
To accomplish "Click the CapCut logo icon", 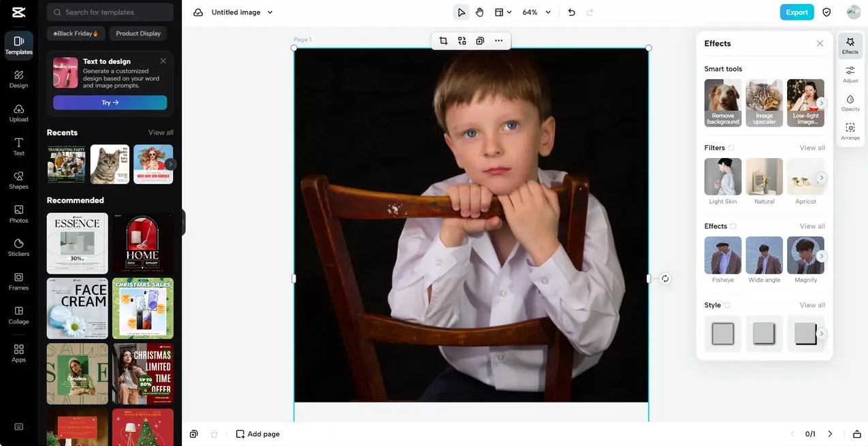I will [x=18, y=12].
